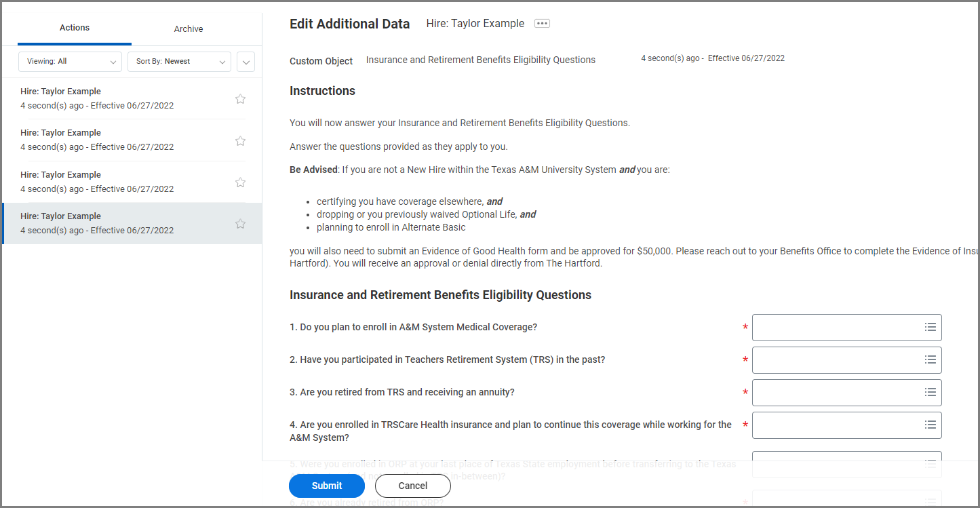Click the Submit button

pyautogui.click(x=327, y=486)
